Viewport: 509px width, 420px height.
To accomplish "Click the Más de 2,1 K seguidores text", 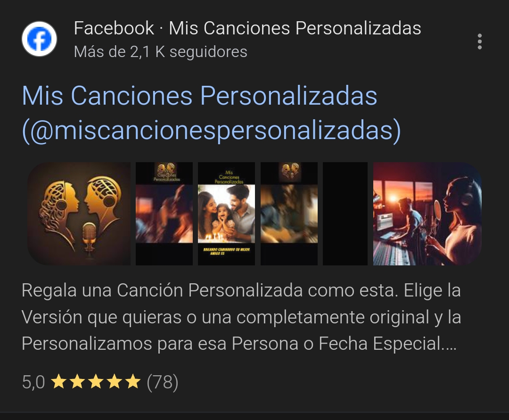I will point(160,51).
